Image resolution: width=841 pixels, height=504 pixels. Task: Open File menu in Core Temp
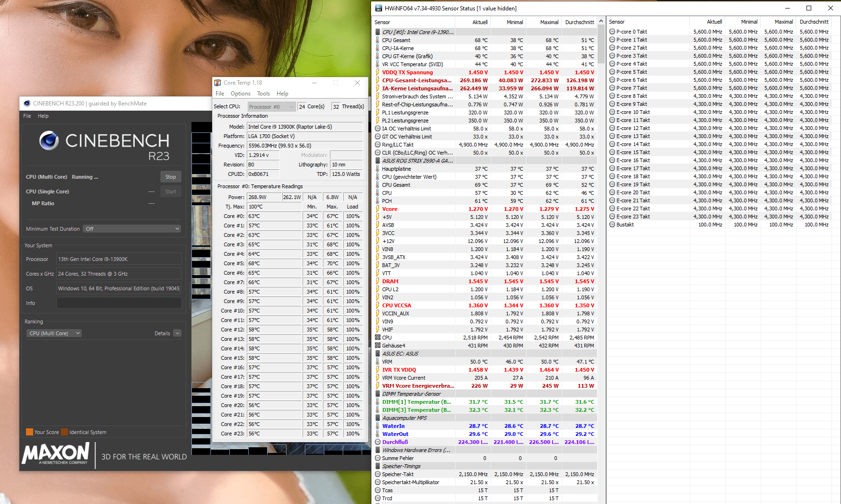[x=220, y=94]
